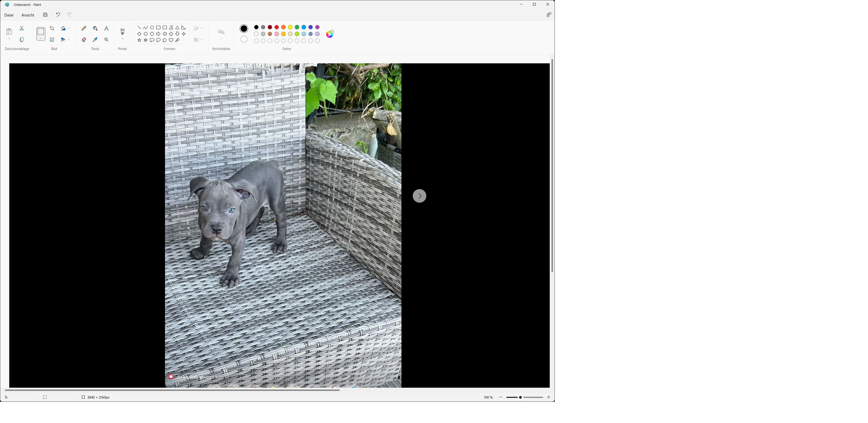Image resolution: width=868 pixels, height=423 pixels.
Task: Click the Cut scissors icon
Action: tap(22, 28)
